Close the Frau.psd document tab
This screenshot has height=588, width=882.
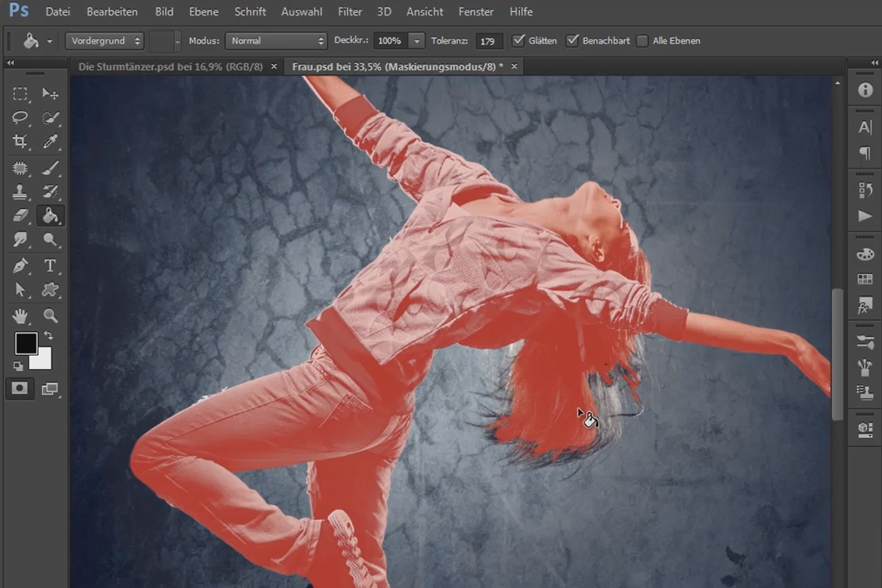[x=514, y=66]
